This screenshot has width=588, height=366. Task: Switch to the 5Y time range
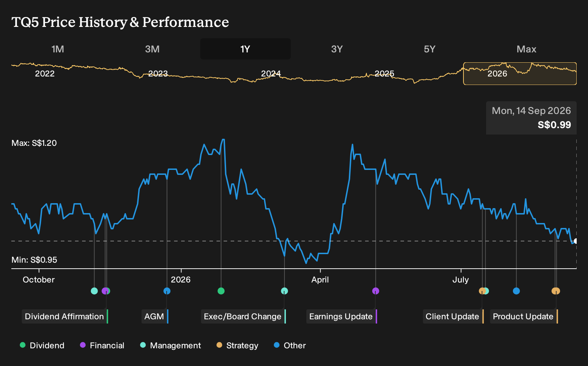[430, 49]
